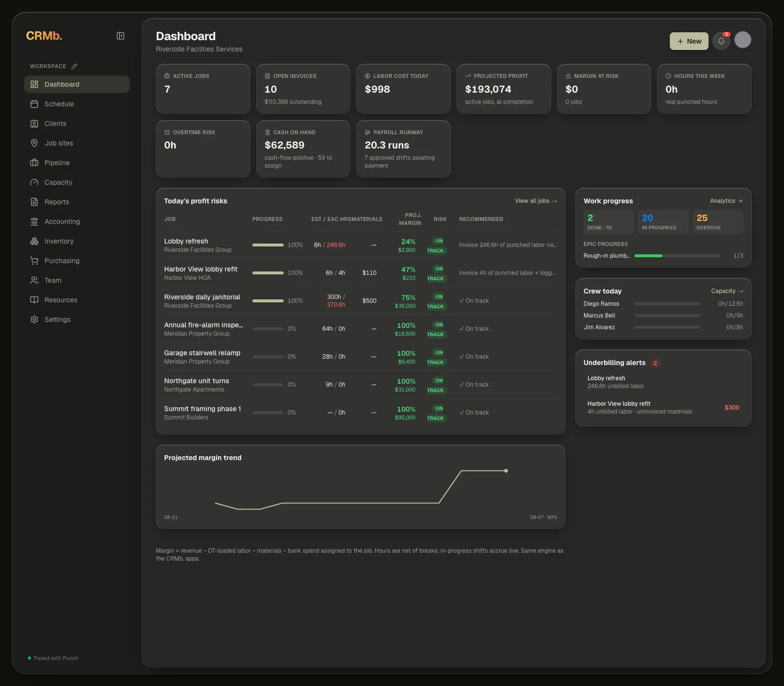
Task: Open Capacity link in Crew today
Action: pyautogui.click(x=727, y=291)
